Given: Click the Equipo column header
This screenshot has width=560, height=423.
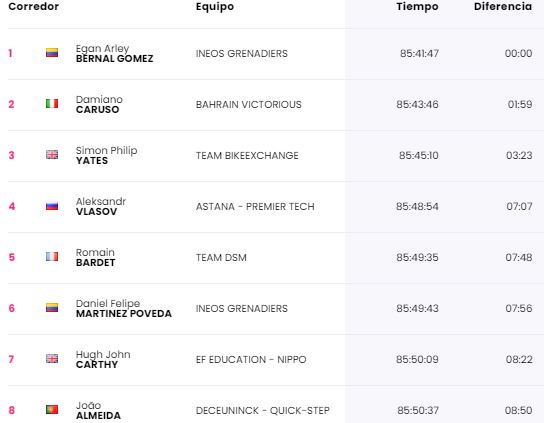Looking at the screenshot, I should 215,7.
